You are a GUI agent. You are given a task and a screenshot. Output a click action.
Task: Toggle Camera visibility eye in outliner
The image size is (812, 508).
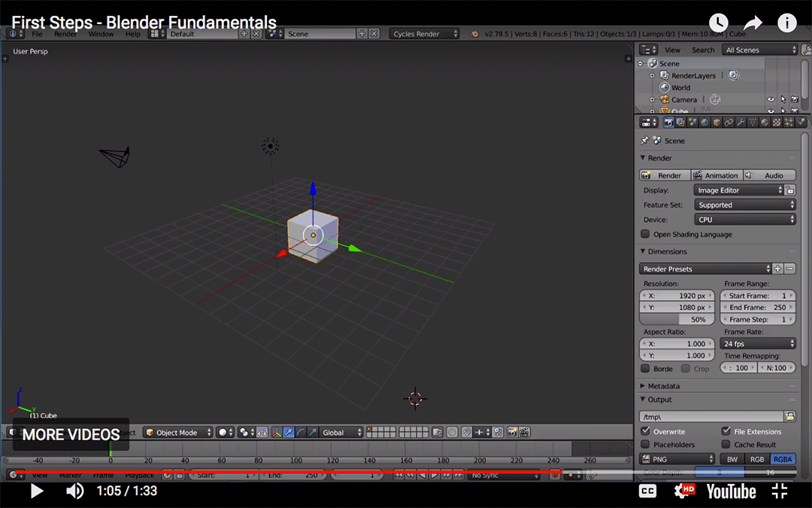(771, 99)
